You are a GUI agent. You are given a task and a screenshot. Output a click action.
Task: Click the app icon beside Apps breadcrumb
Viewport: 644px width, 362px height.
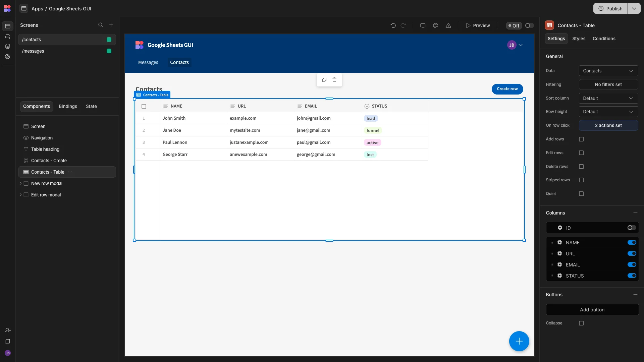pyautogui.click(x=24, y=8)
